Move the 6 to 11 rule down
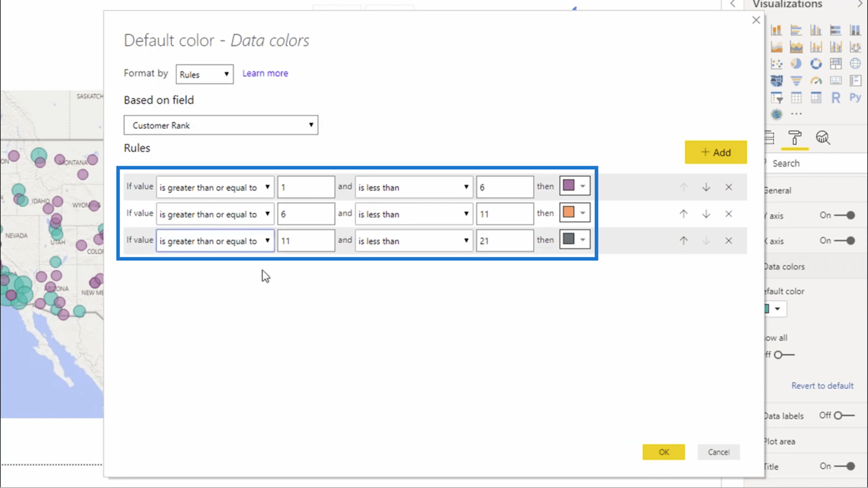The height and width of the screenshot is (488, 868). click(706, 214)
